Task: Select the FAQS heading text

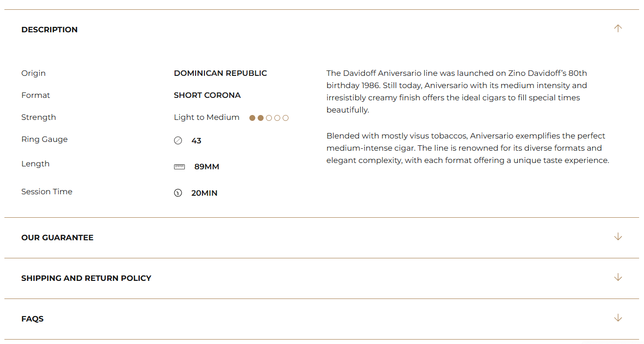Action: 32,319
